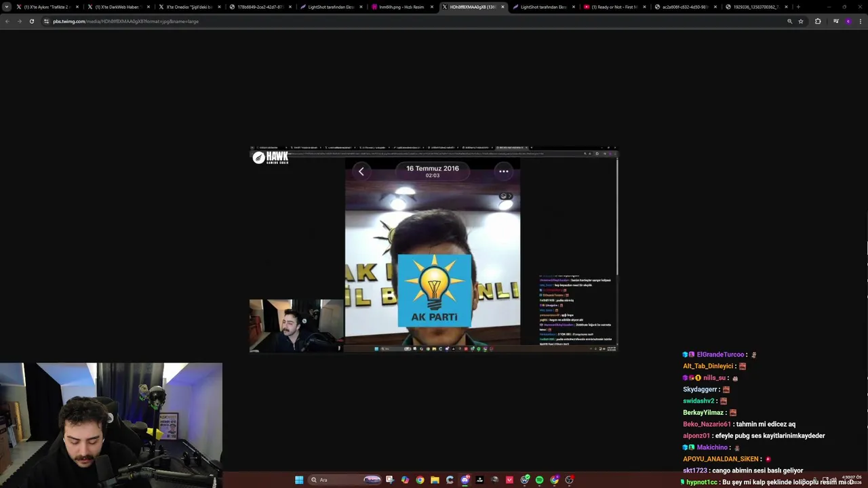The image size is (868, 488).
Task: Click username Makichino in chat
Action: 712,447
